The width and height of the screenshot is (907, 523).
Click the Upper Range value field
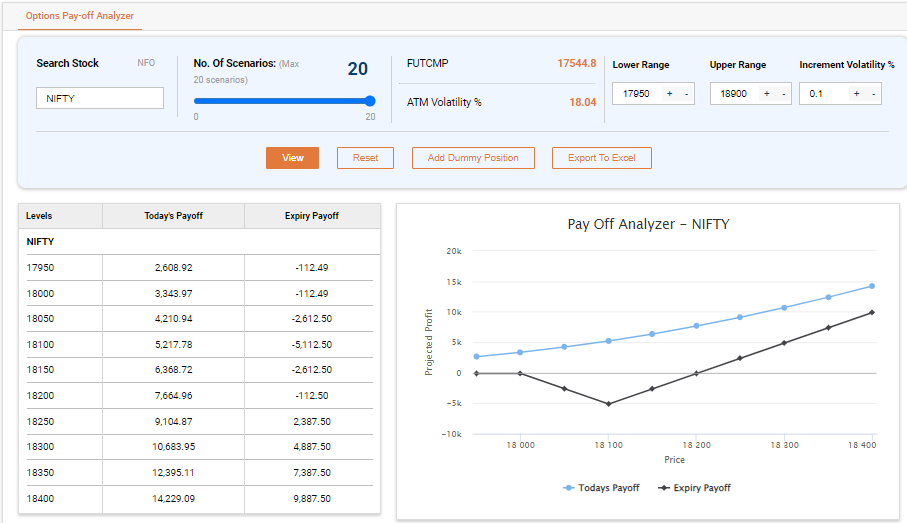[x=734, y=94]
